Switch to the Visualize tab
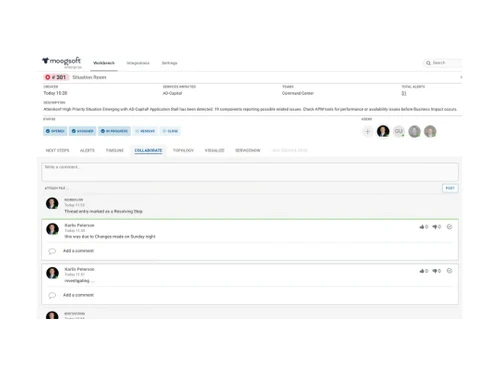 [x=215, y=151]
